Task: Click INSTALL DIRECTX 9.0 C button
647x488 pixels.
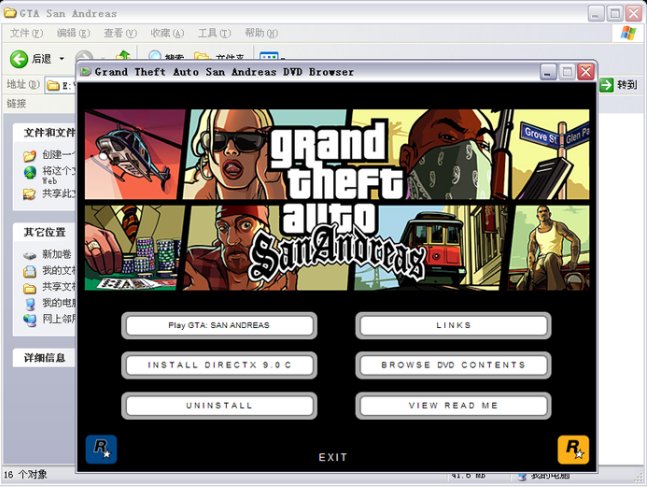Action: (219, 365)
